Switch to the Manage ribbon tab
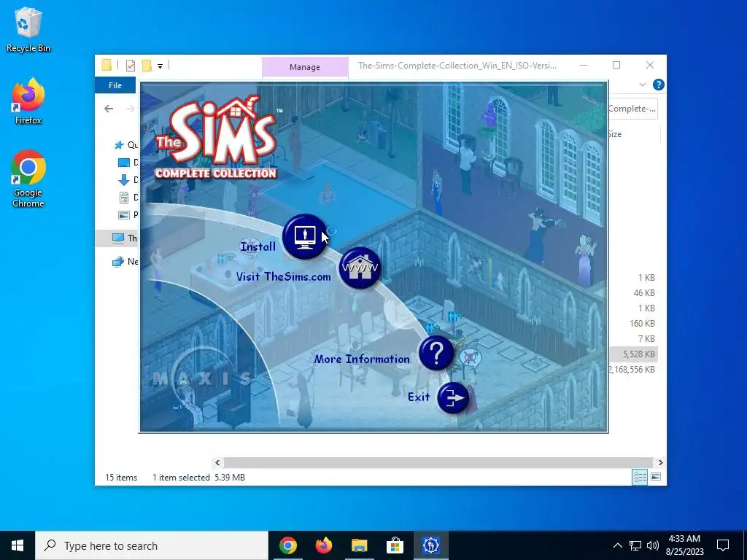 pos(305,67)
